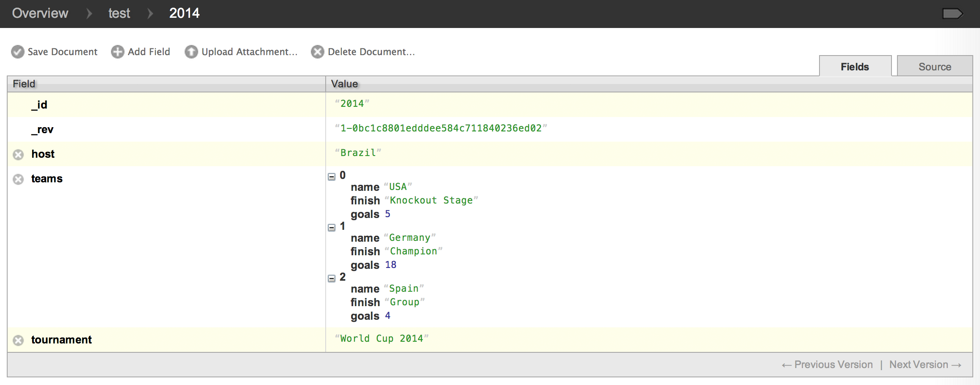The height and width of the screenshot is (385, 980).
Task: Click the Upload Attachment arrow icon
Action: (x=191, y=52)
